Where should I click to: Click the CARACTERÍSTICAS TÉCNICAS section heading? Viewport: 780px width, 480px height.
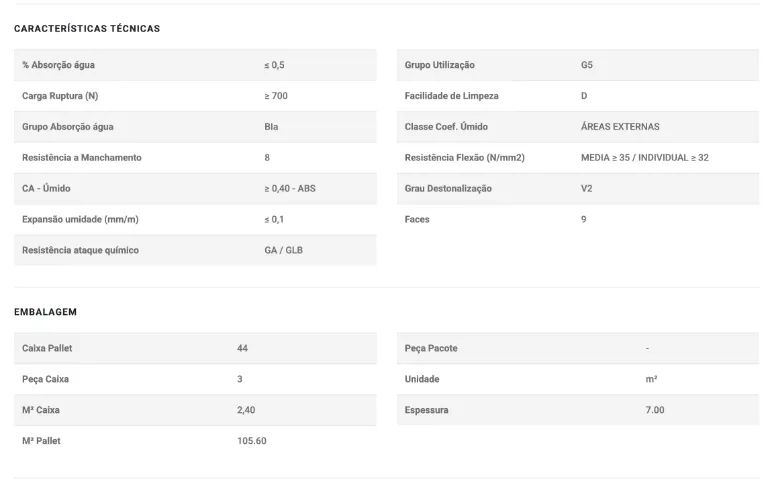(87, 29)
